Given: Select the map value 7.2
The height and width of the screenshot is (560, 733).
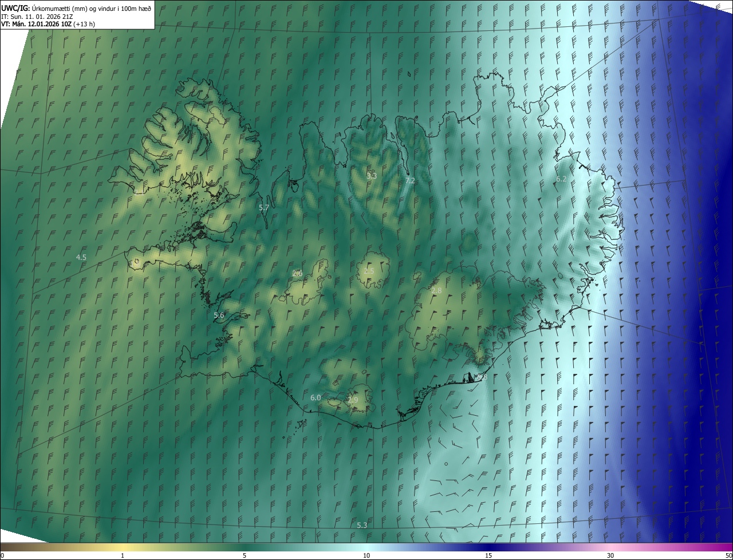Looking at the screenshot, I should pyautogui.click(x=410, y=180).
